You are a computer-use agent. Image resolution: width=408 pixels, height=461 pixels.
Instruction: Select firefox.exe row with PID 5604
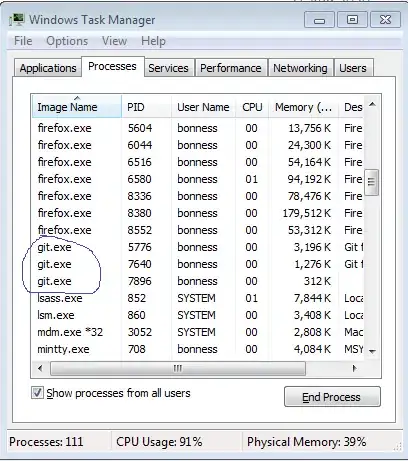pyautogui.click(x=198, y=128)
